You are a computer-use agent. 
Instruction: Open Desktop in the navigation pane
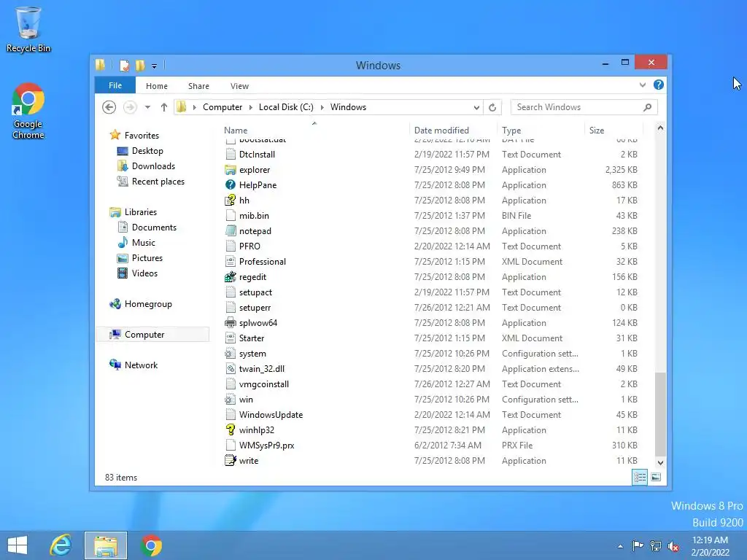pyautogui.click(x=147, y=150)
